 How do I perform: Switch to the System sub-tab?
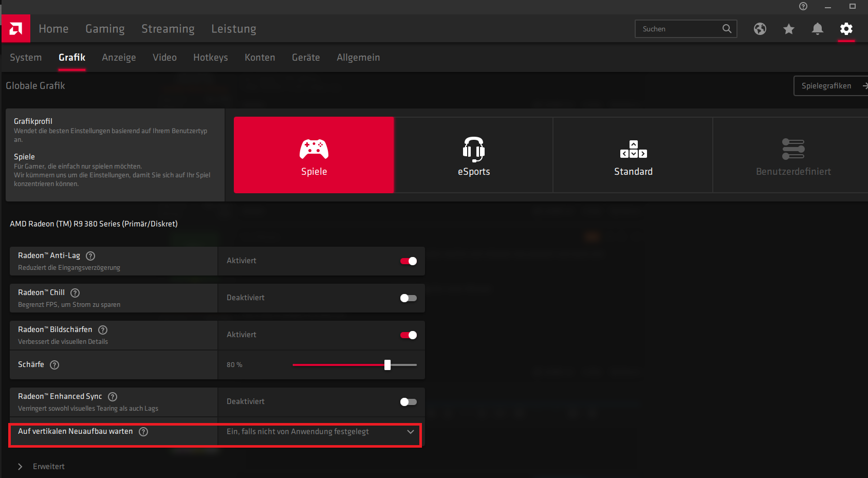point(26,58)
